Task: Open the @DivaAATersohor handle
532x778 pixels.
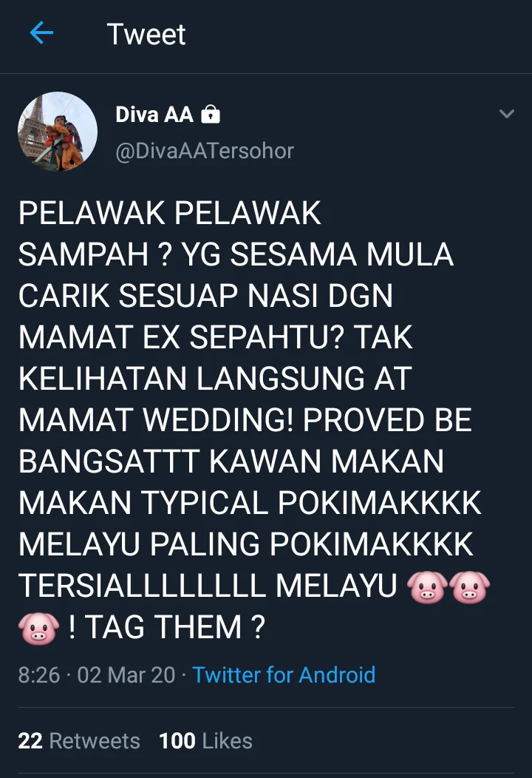Action: pos(204,151)
